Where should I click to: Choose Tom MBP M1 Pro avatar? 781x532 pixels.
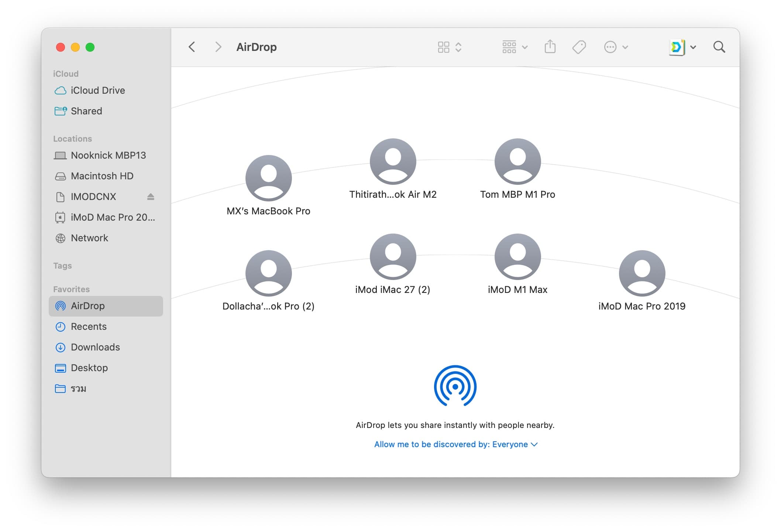[517, 162]
